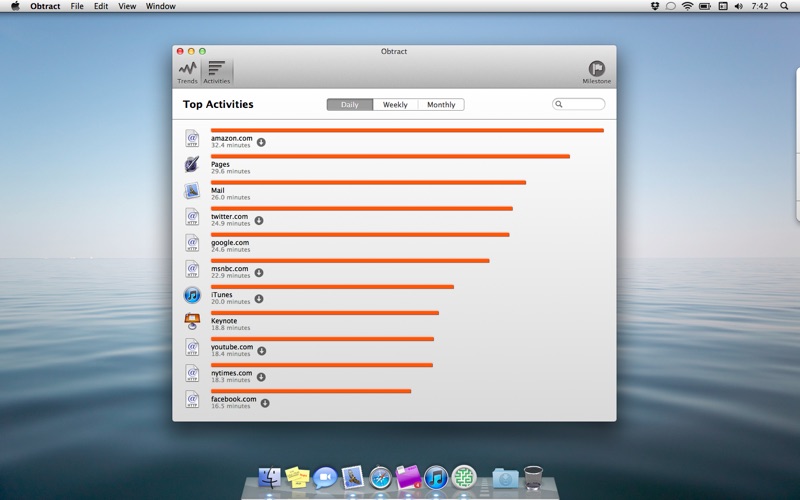
Task: Open Spotlight search magnifier
Action: pyautogui.click(x=784, y=6)
